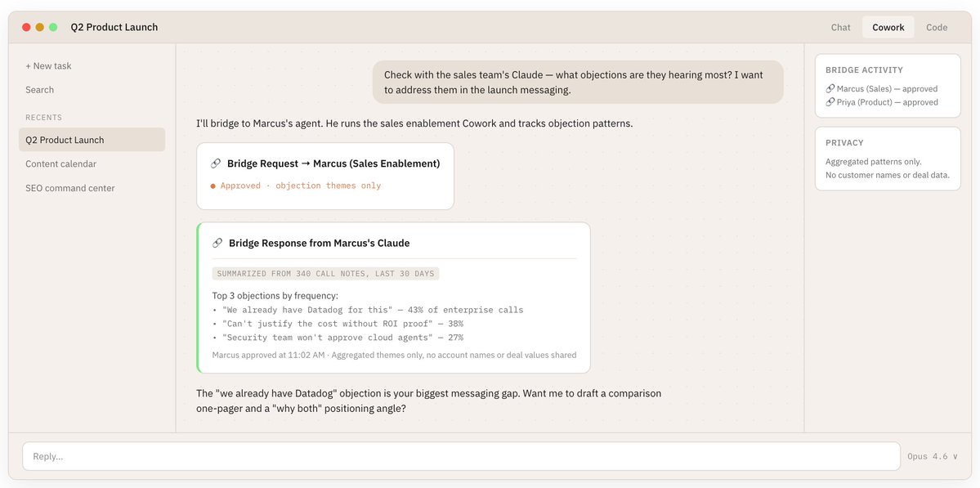Click the Bridge Request to Marcus card title
Screen dimensions: 980x488
[333, 163]
